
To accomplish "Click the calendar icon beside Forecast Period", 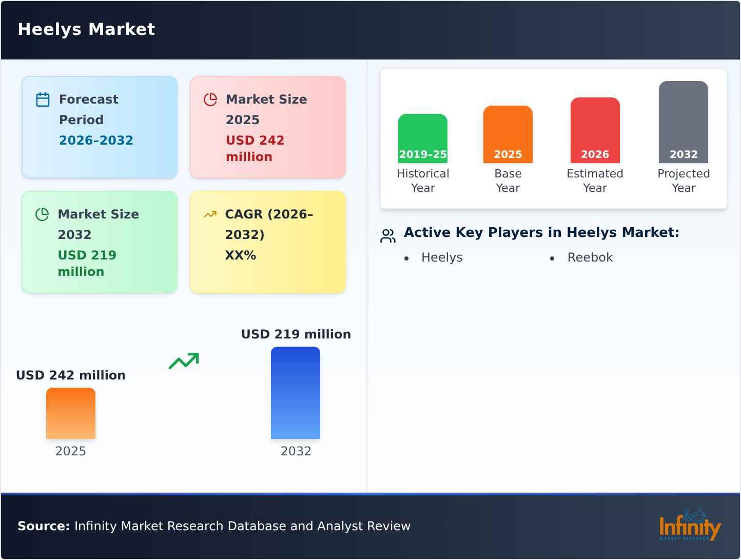I will point(43,99).
